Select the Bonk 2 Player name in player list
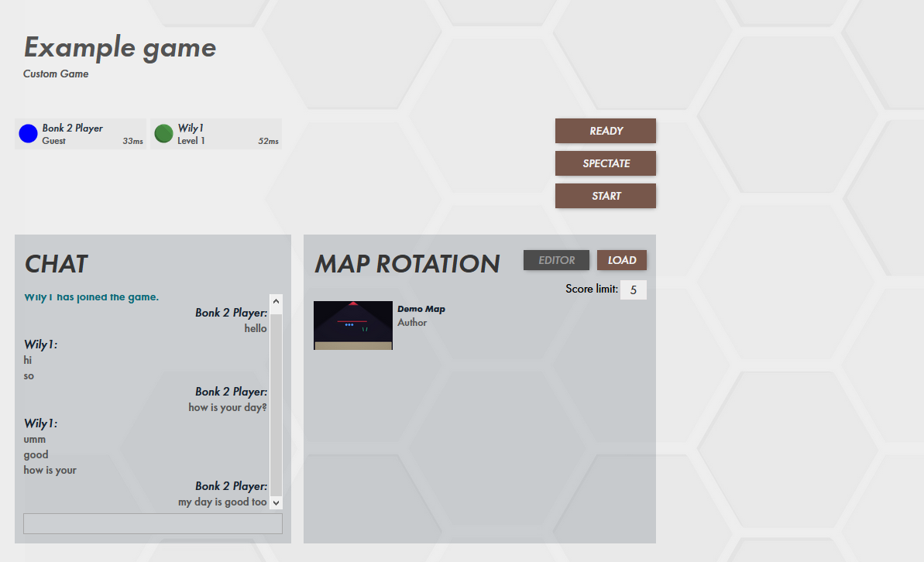The height and width of the screenshot is (562, 924). point(73,128)
